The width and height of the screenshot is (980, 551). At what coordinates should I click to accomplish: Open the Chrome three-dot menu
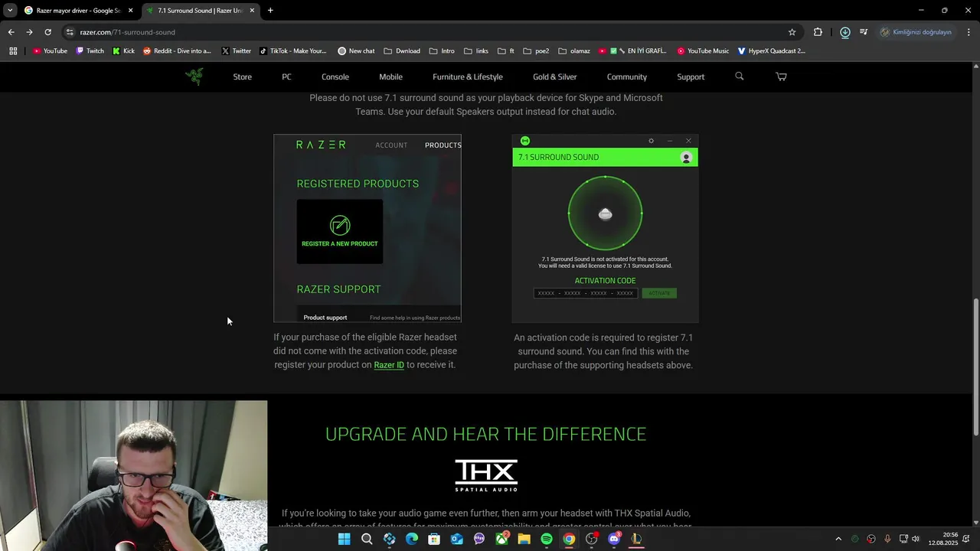tap(969, 32)
